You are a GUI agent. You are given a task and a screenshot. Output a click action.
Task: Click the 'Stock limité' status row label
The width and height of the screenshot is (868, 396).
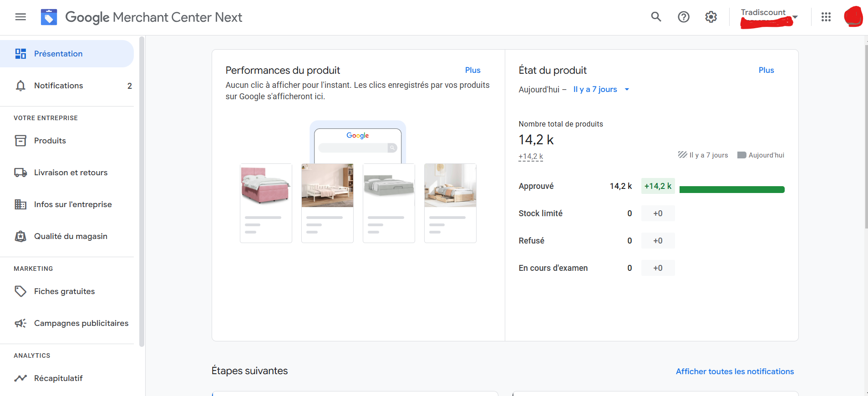[x=540, y=213]
